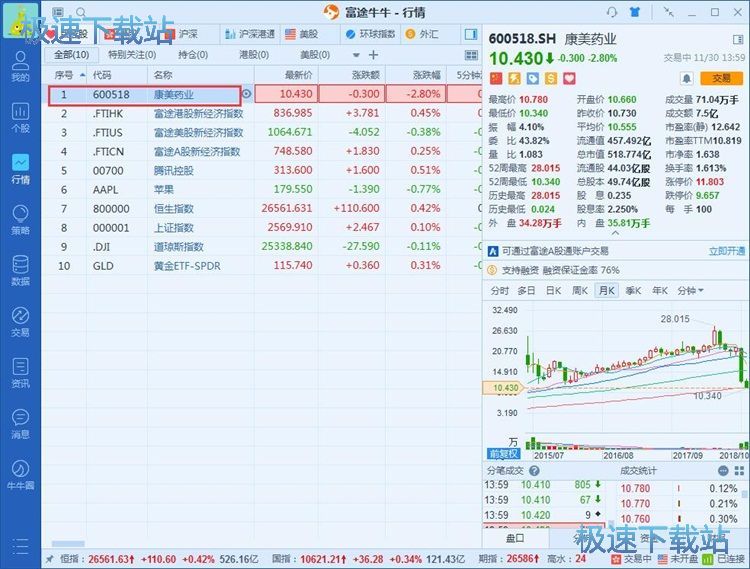Screen dimensions: 750x569
Task: Open the 沪深港通 market tab
Action: tap(250, 34)
